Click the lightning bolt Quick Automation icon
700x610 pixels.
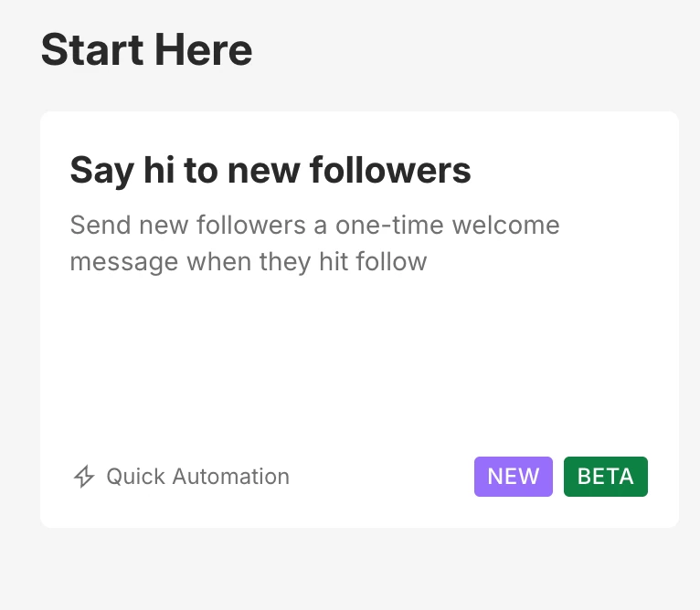point(84,477)
